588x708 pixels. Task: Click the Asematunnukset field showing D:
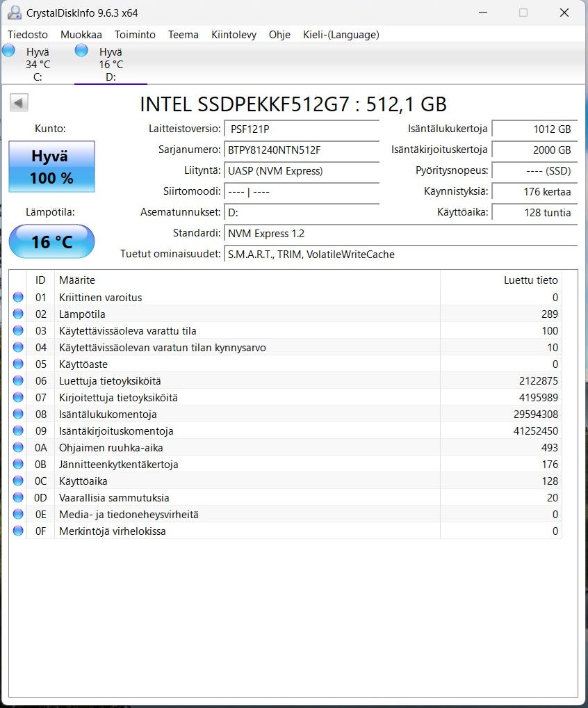302,212
